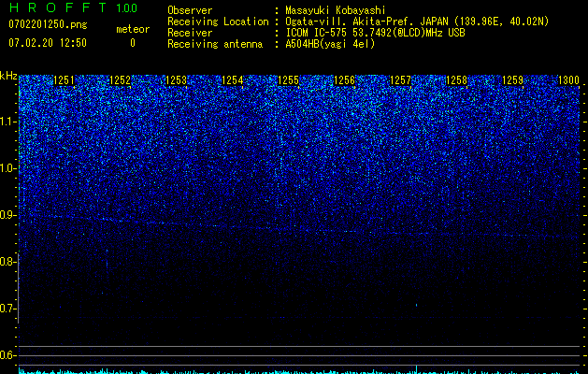This screenshot has width=588, height=374.
Task: Click the 1300 time marker
Action: (x=569, y=80)
